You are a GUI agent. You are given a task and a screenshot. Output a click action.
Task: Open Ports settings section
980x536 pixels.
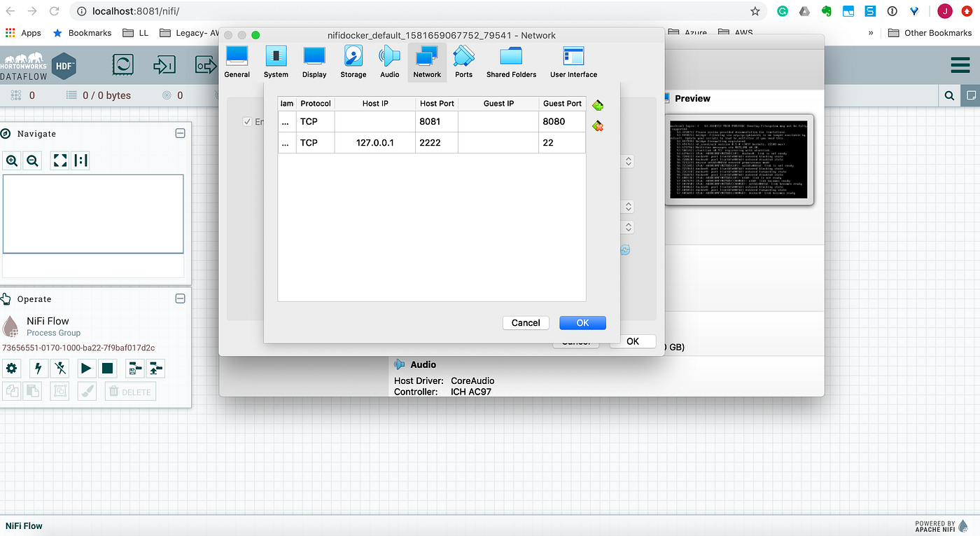pos(463,62)
